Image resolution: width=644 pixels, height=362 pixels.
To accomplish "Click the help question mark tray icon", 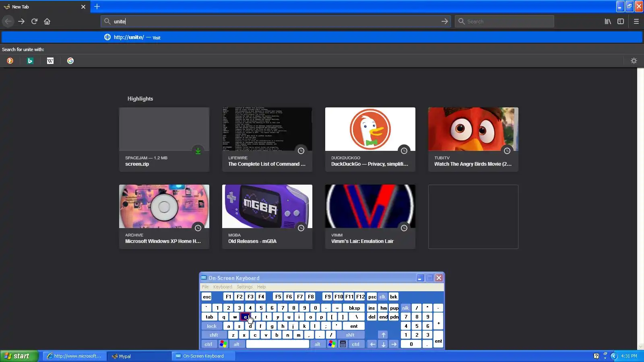I will click(596, 356).
